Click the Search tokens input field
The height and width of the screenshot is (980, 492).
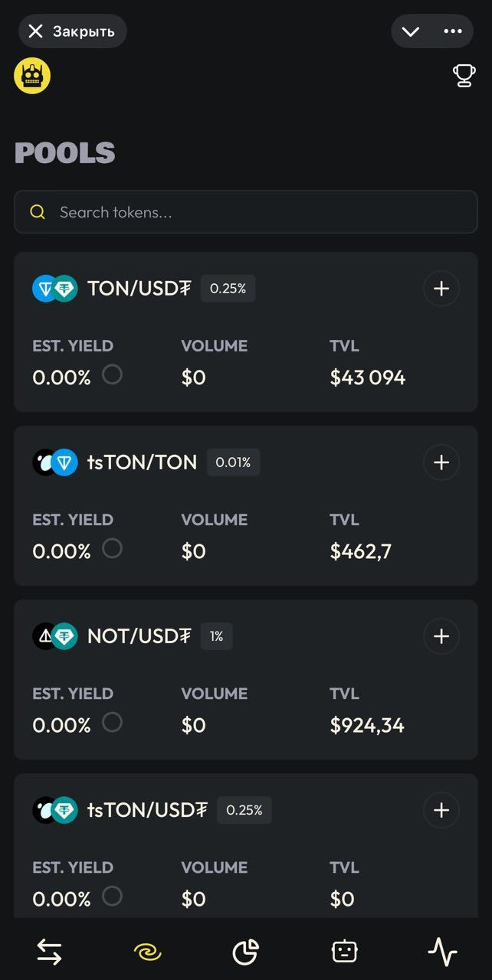pos(245,212)
